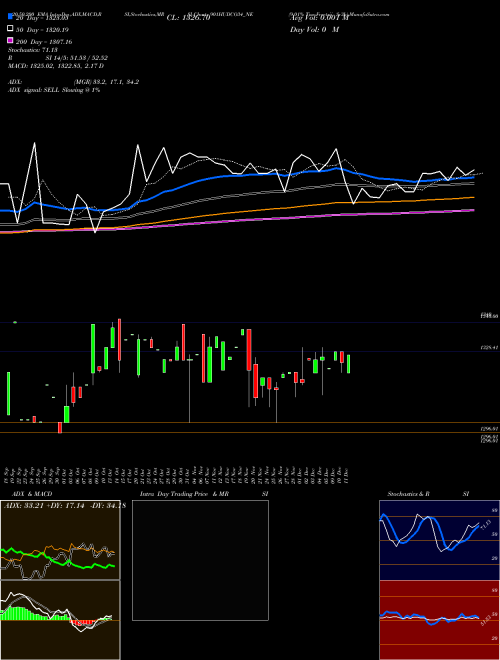This screenshot has width=500, height=660.
Task: Click the red-background RSI chart panel
Action: pos(439,620)
